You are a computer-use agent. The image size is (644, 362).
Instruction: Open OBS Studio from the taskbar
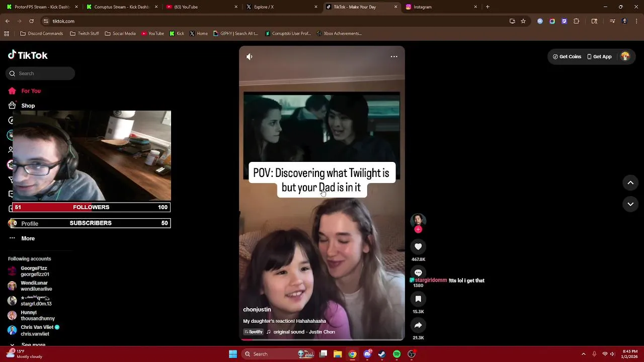coord(412,354)
